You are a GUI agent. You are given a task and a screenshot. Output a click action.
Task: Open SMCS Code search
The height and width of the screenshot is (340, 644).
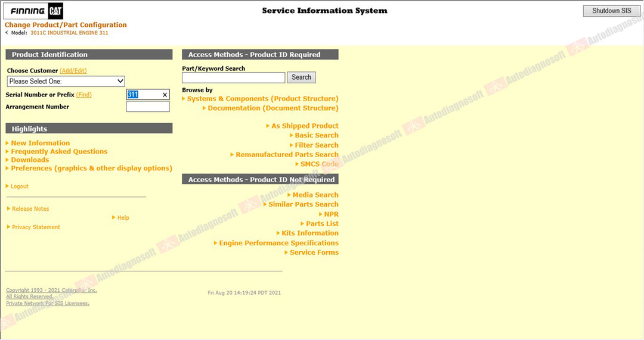click(x=320, y=164)
